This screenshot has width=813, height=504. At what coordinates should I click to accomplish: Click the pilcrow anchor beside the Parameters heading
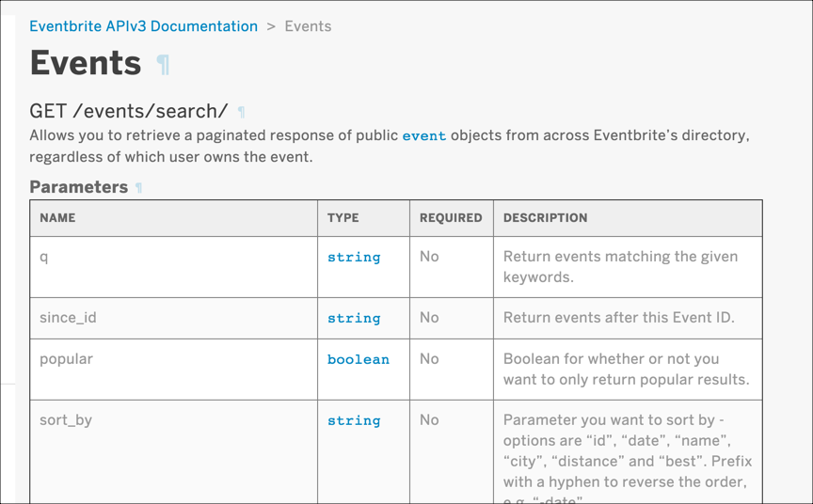click(x=139, y=188)
